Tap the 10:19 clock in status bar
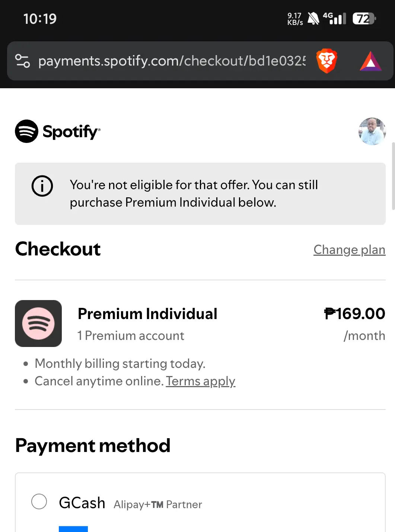The image size is (395, 532). (x=40, y=19)
